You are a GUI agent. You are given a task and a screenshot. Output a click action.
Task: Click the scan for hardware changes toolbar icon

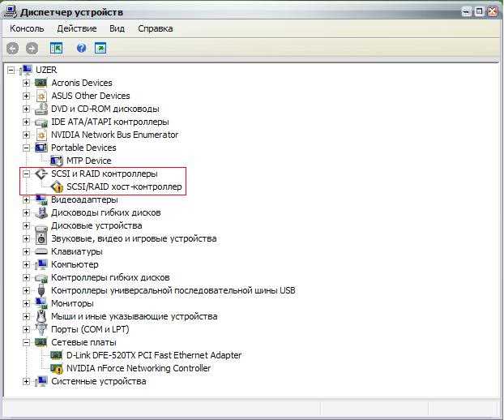tap(100, 48)
